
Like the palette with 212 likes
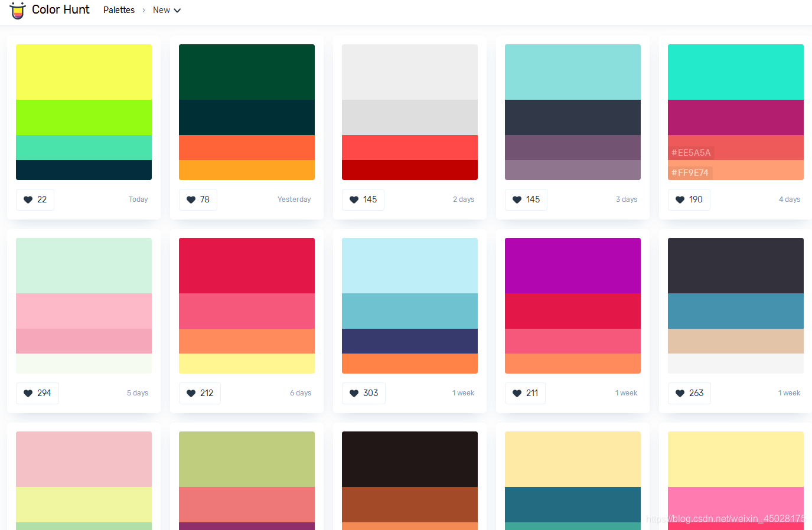[x=200, y=393]
